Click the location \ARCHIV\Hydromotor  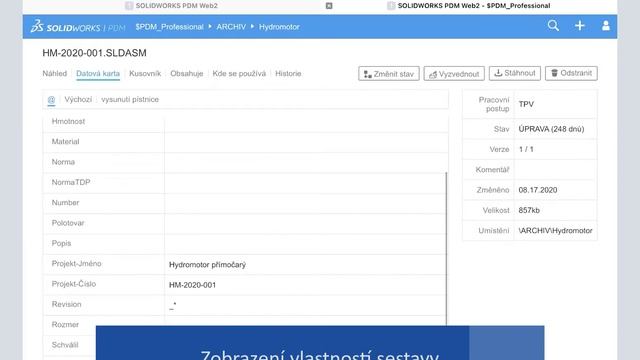555,231
